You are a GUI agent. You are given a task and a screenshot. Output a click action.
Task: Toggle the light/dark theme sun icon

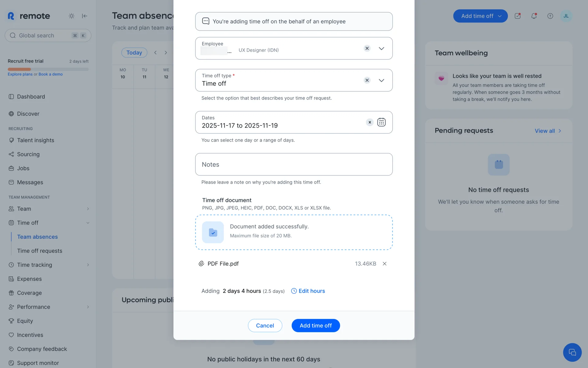[x=71, y=16]
